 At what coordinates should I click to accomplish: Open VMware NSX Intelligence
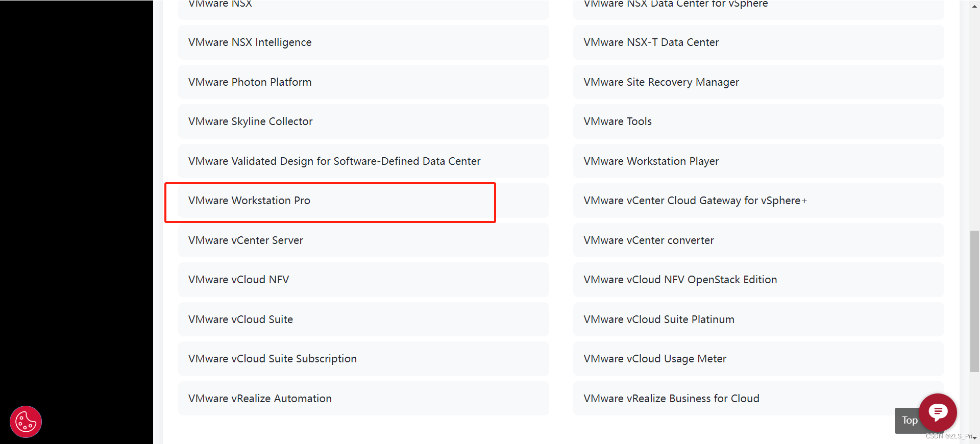point(363,42)
